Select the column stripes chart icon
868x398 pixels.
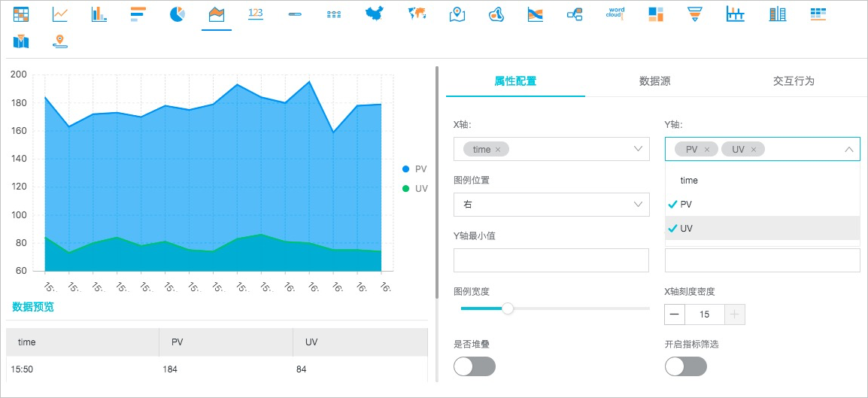[x=778, y=14]
